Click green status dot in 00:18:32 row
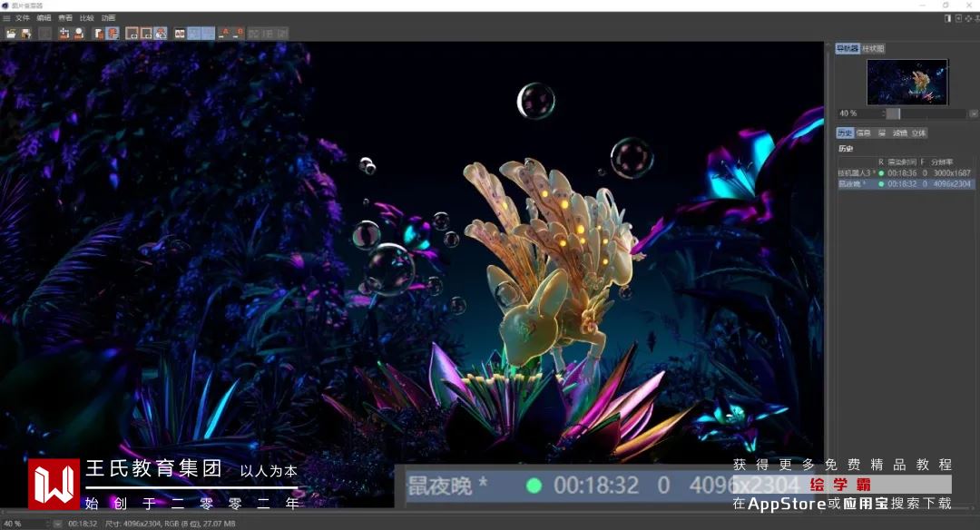 (881, 183)
